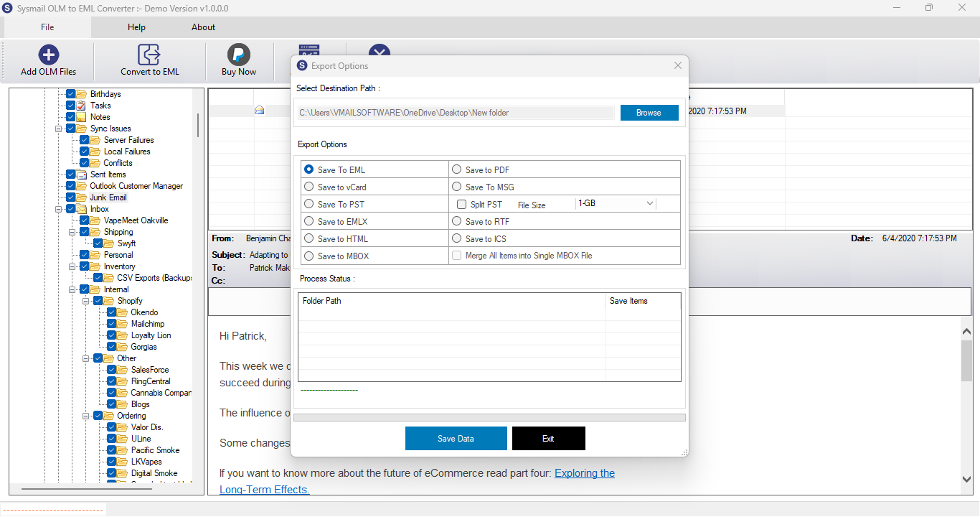
Task: Collapse the Shopify folder node
Action: 85,301
